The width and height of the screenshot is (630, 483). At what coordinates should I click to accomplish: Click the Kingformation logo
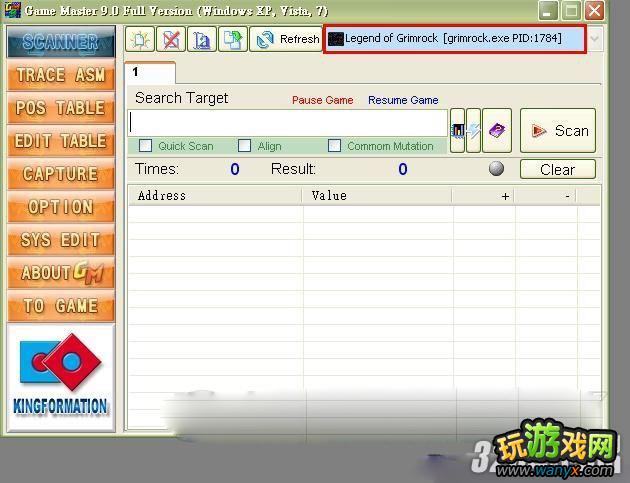pyautogui.click(x=61, y=378)
